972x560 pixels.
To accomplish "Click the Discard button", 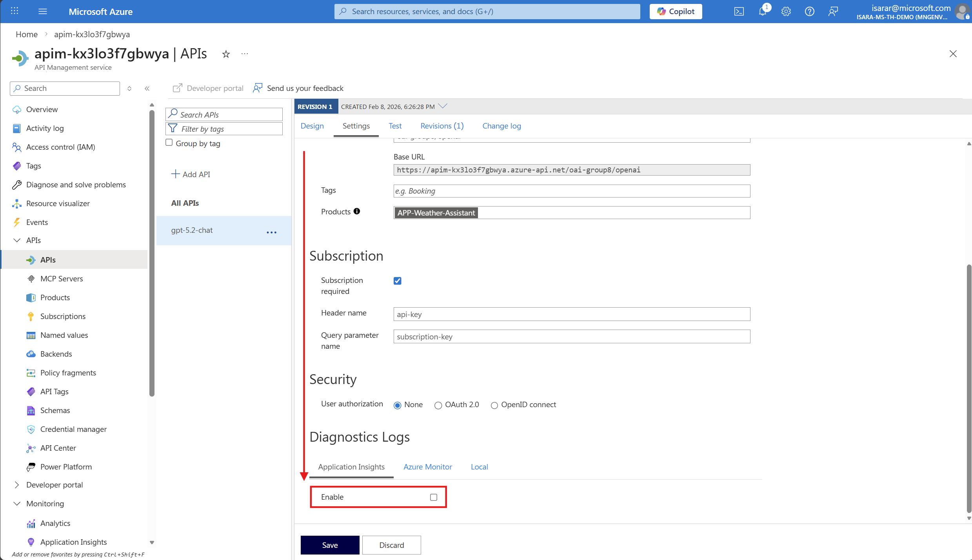I will click(391, 545).
